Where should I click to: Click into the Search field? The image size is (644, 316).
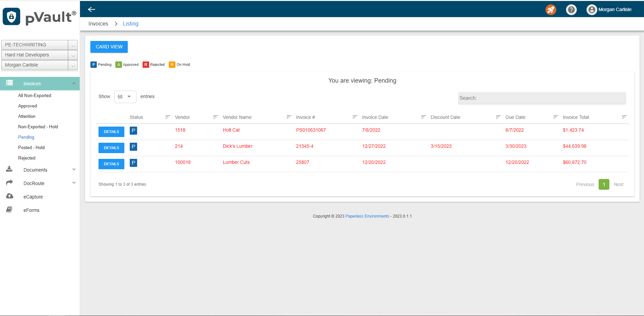point(542,98)
